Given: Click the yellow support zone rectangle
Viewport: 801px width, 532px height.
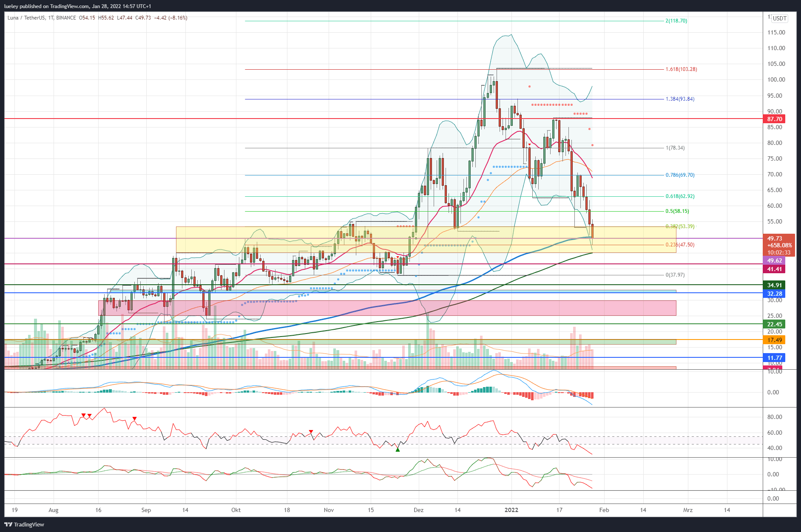Looking at the screenshot, I should (x=426, y=240).
